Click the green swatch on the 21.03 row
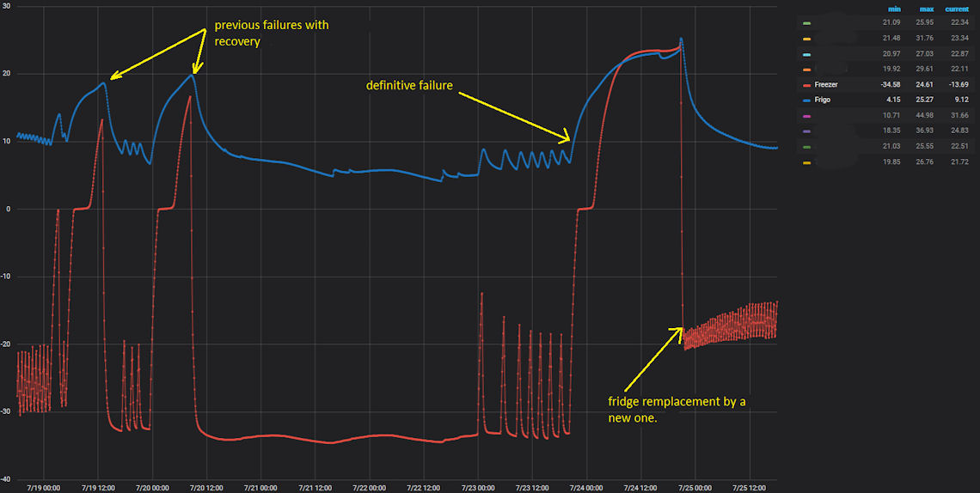 click(806, 147)
